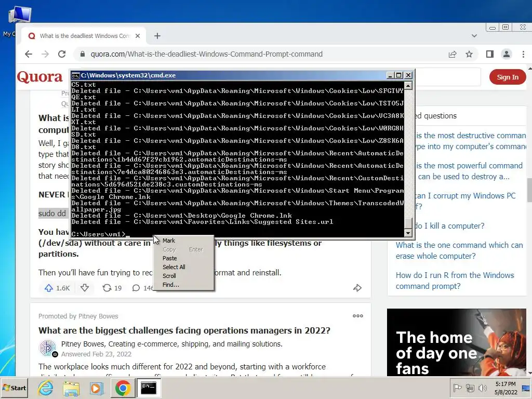Click the cmd.exe title bar icon
Image resolution: width=532 pixels, height=399 pixels.
76,75
